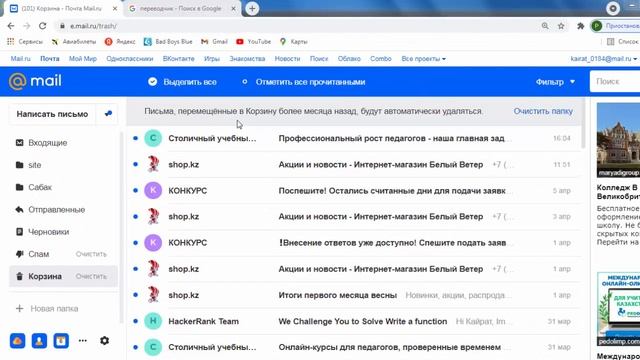Toggle the unread dot on the Онлайн-курсы email
This screenshot has width=640, height=360.
[136, 347]
